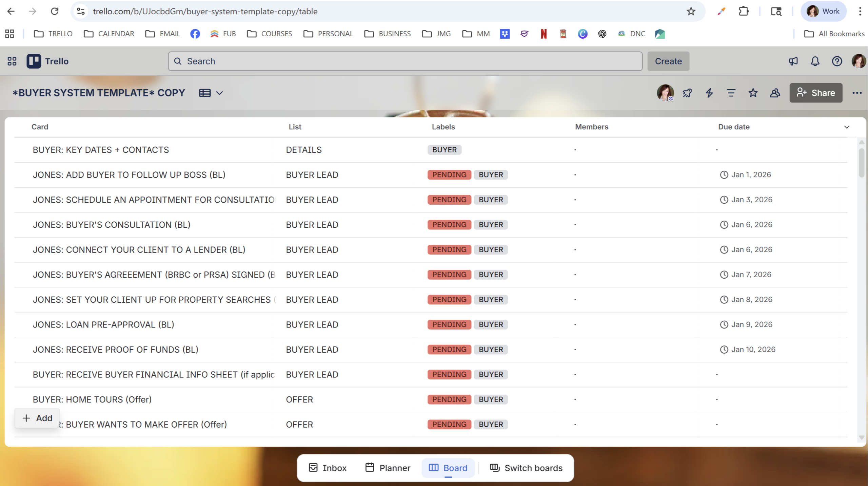The height and width of the screenshot is (486, 868).
Task: Bookmark this page with star icon
Action: coord(691,11)
